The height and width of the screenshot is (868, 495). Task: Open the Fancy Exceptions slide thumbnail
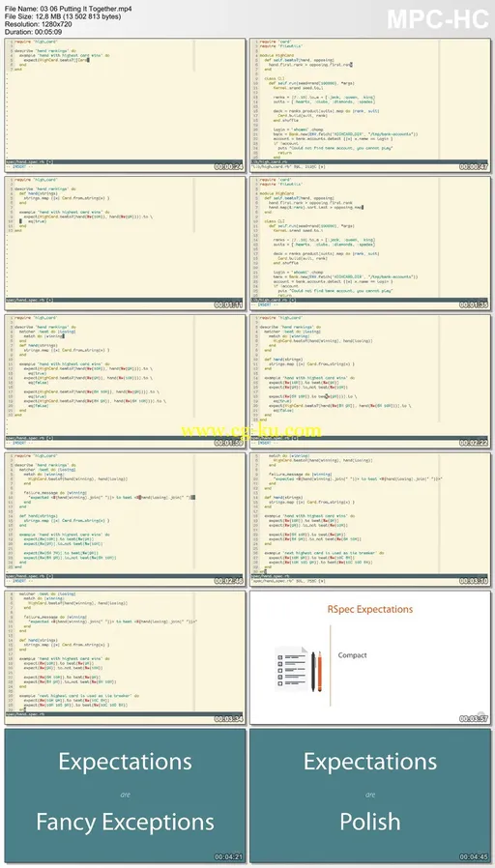tap(125, 796)
